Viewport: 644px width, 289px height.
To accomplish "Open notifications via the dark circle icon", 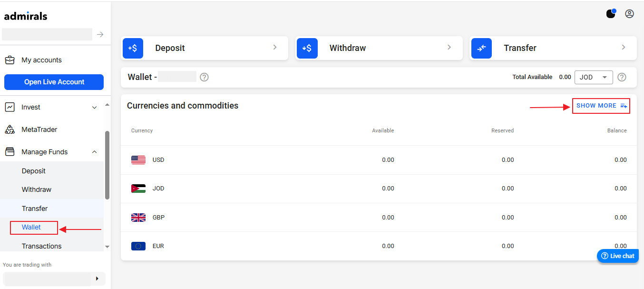I will coord(611,14).
